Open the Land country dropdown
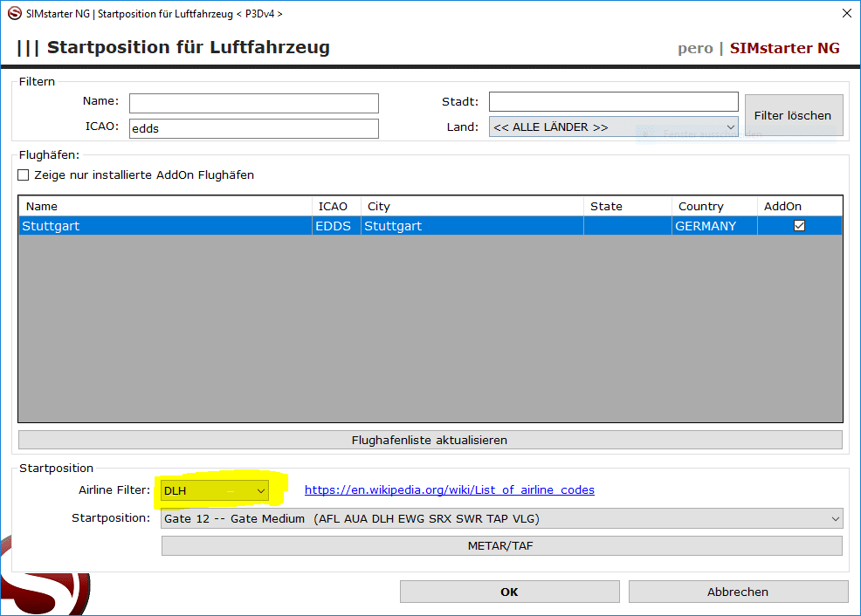Viewport: 861px width, 616px height. 613,127
